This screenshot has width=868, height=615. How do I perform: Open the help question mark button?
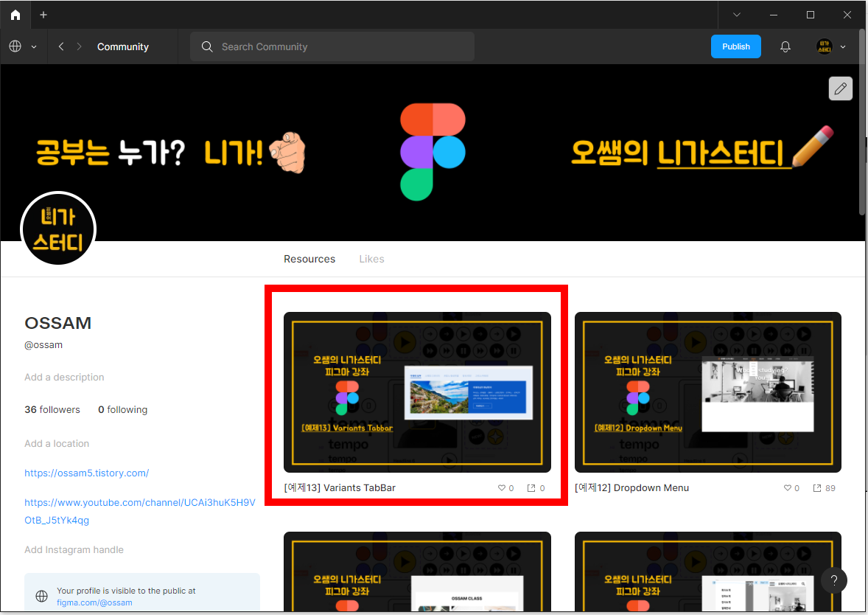point(833,580)
